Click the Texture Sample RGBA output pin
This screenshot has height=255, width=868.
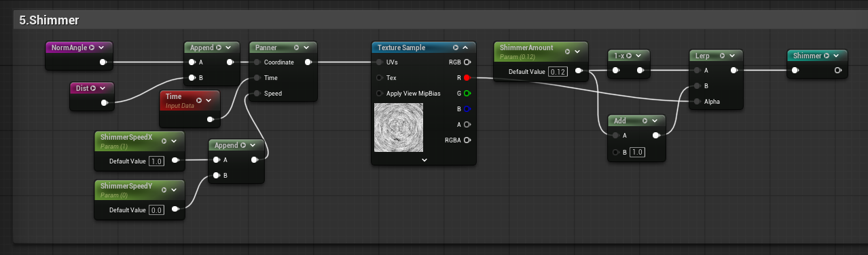point(467,140)
